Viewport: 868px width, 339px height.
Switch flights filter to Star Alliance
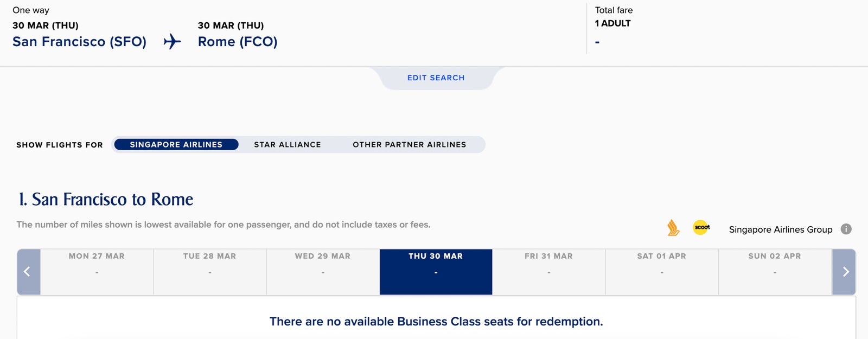287,144
